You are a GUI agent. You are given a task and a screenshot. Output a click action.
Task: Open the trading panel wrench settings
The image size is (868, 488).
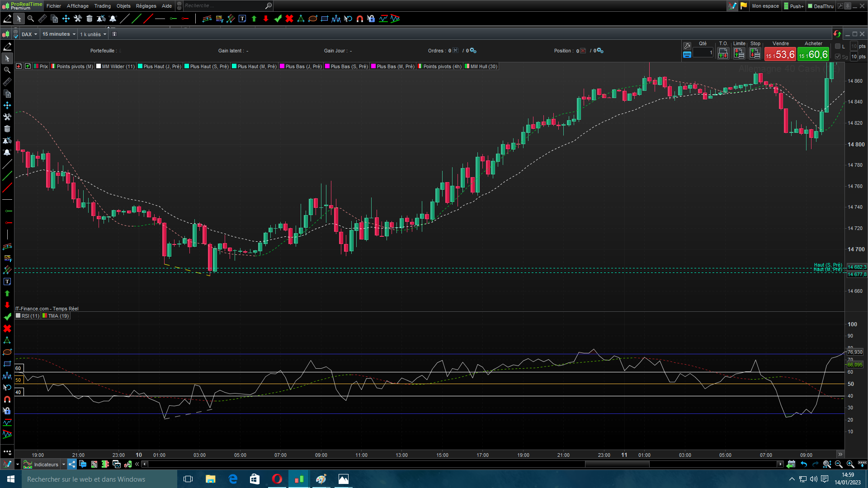coord(687,46)
